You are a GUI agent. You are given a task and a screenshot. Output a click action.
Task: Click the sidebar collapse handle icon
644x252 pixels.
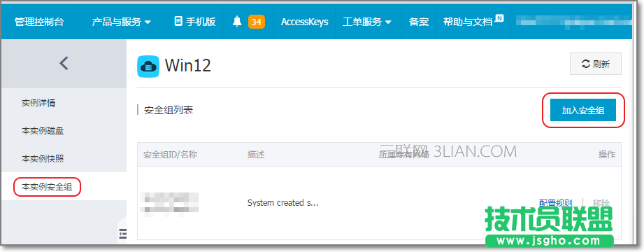click(x=123, y=234)
